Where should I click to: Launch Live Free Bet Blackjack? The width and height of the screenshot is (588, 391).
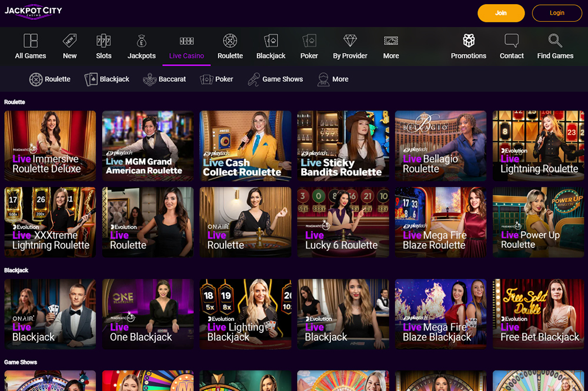pyautogui.click(x=539, y=314)
